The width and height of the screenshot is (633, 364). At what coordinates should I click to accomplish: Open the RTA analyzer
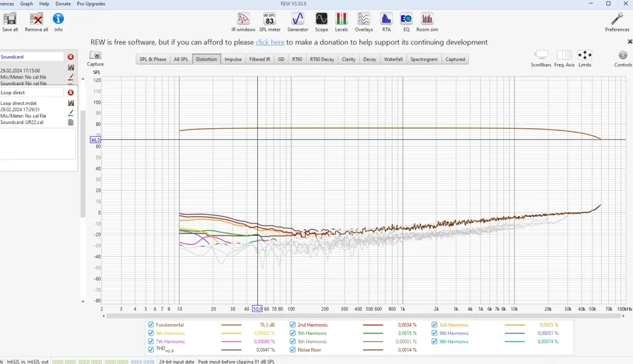386,19
